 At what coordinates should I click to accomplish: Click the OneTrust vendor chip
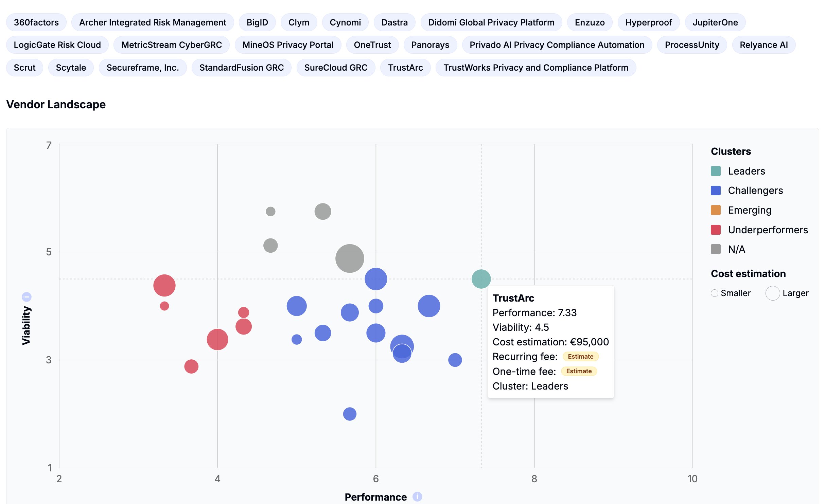[x=372, y=45]
